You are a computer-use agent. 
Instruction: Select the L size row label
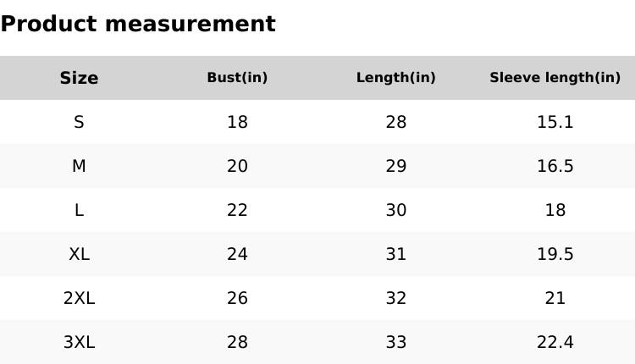pos(79,210)
